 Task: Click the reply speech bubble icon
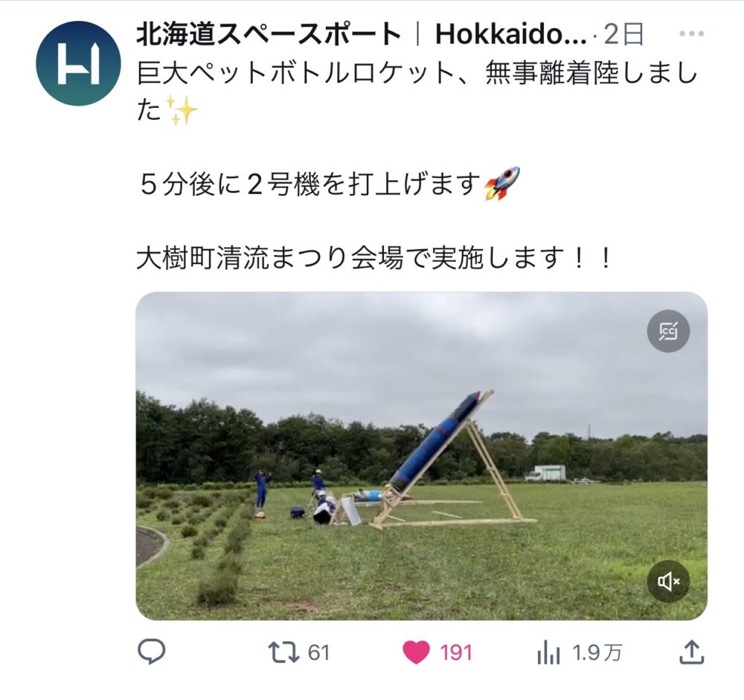pos(151,652)
